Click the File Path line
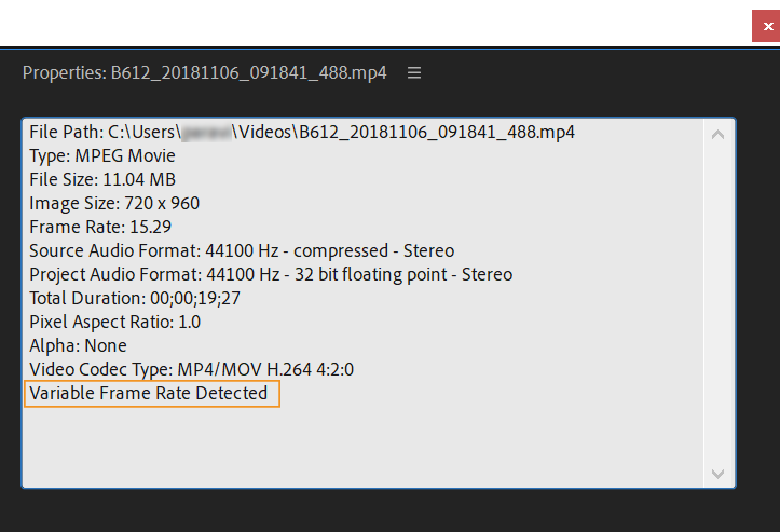 click(x=302, y=132)
